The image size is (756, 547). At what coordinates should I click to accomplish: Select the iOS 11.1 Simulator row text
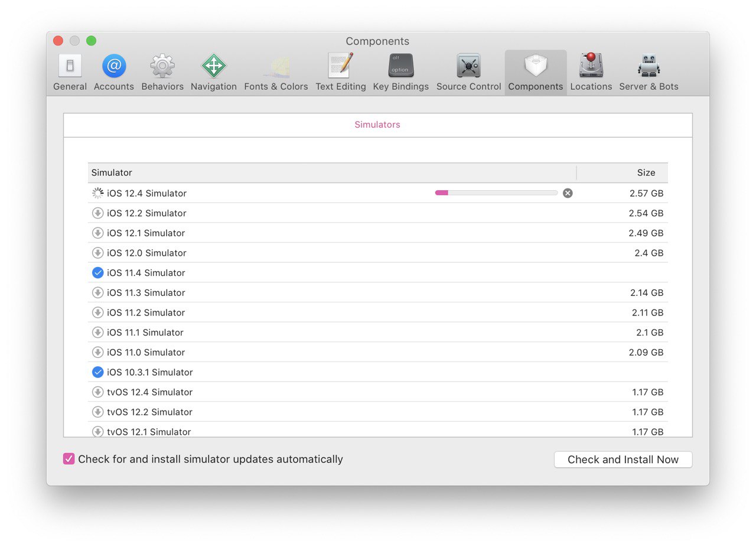145,333
